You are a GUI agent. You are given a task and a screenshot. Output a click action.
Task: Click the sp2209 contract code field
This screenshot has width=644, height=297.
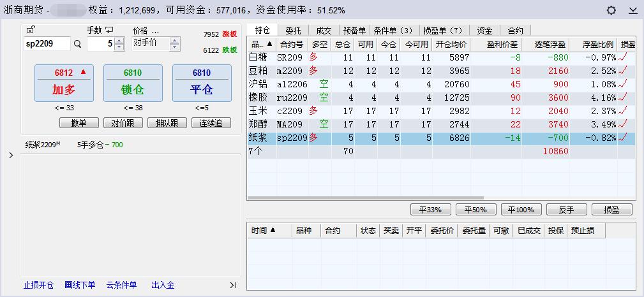pyautogui.click(x=47, y=44)
